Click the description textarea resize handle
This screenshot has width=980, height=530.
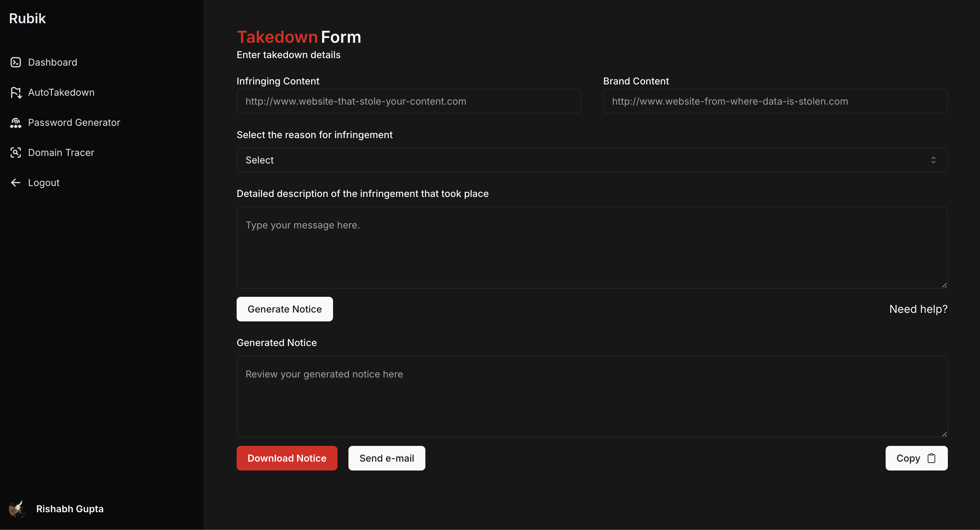click(944, 286)
